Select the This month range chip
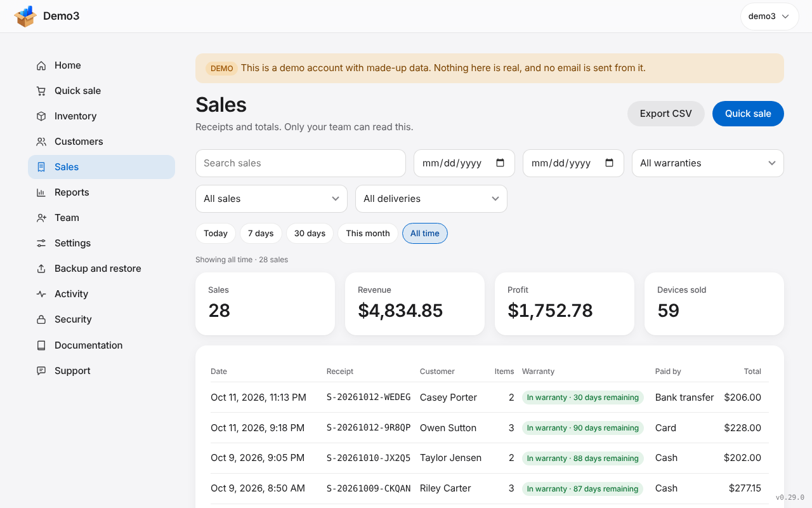The image size is (812, 508). pyautogui.click(x=368, y=234)
